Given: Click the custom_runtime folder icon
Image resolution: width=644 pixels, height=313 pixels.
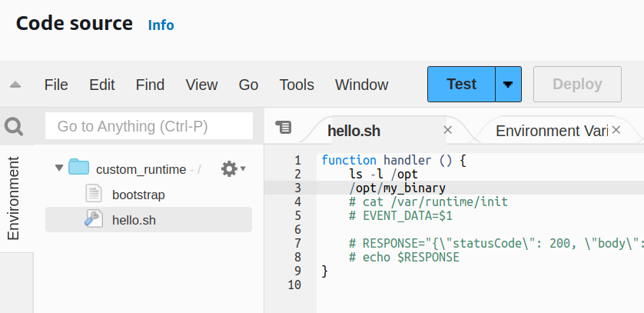Looking at the screenshot, I should click(x=79, y=168).
